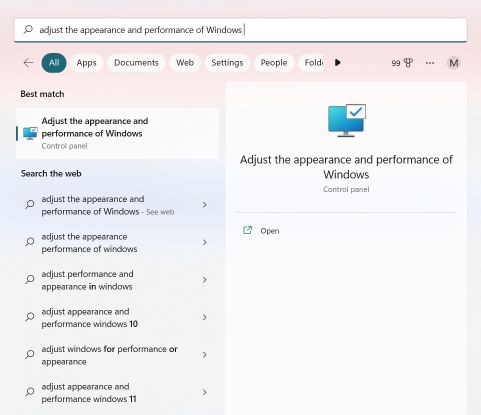Open the rewards trophy points icon
This screenshot has width=481, height=415.
(402, 63)
